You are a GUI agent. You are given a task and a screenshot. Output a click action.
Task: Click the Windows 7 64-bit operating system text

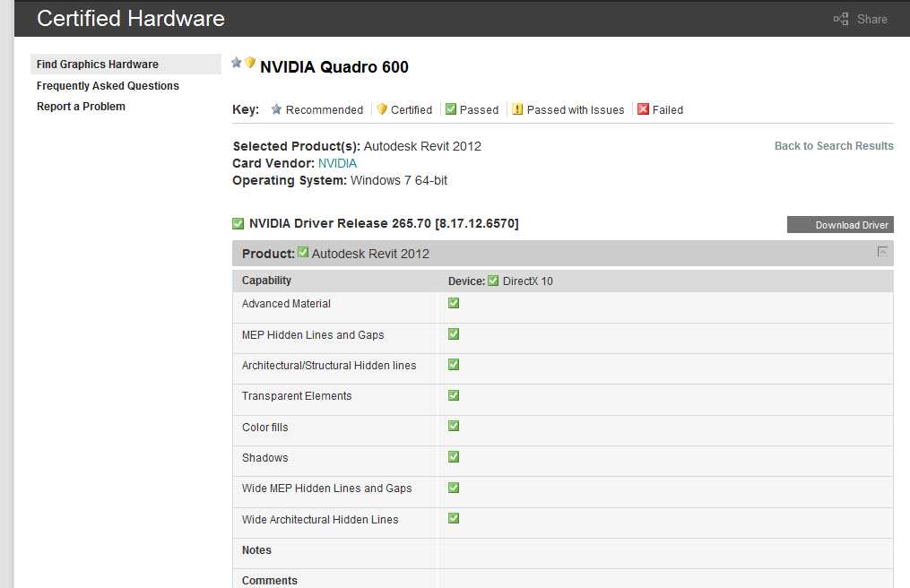click(x=399, y=180)
